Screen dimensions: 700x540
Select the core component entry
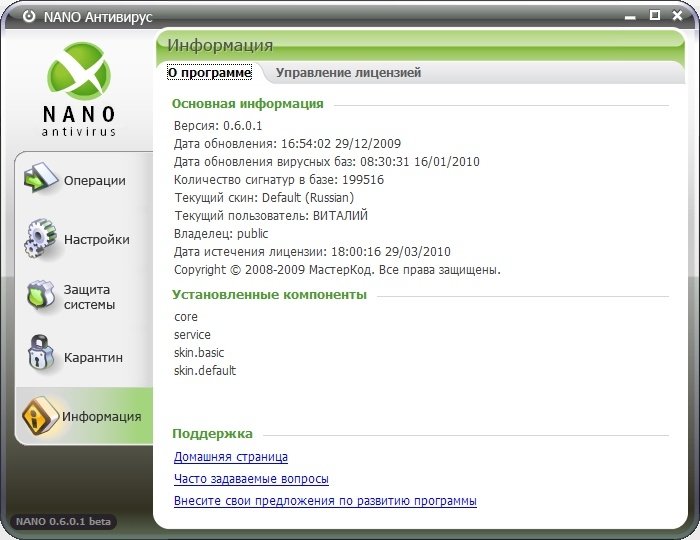click(x=186, y=317)
